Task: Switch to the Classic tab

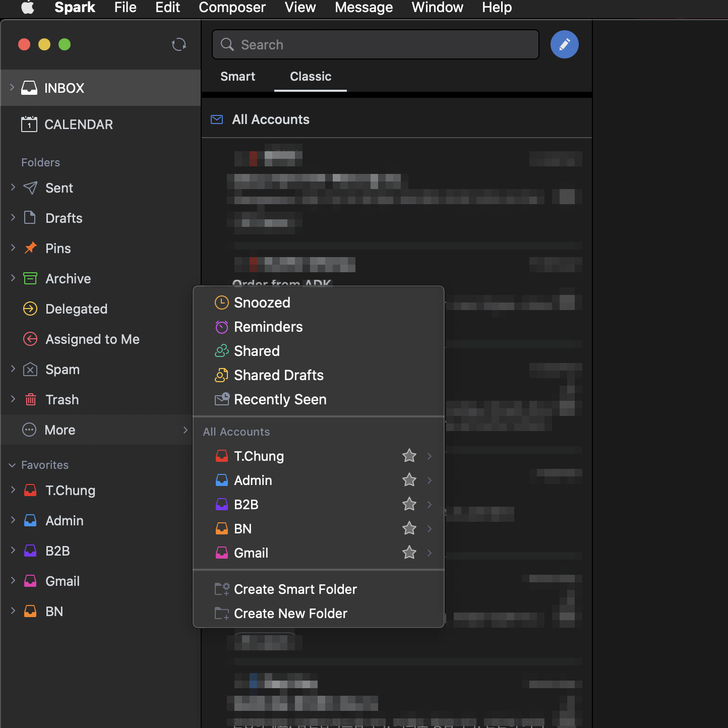Action: pos(311,77)
